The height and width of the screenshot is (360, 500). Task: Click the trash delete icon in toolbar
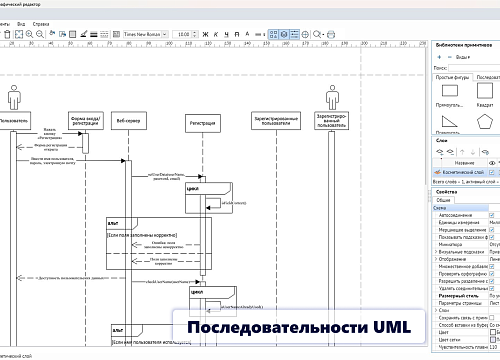point(7,34)
